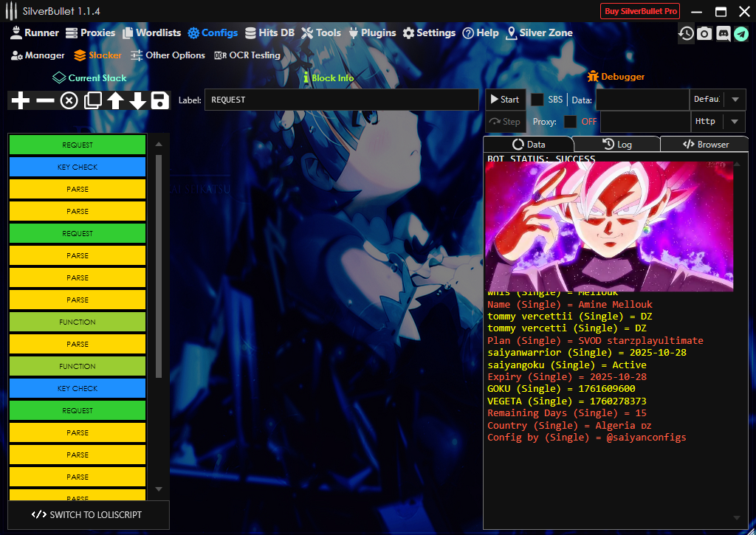756x535 pixels.
Task: Click the Label field containing REQUEST
Action: click(342, 100)
